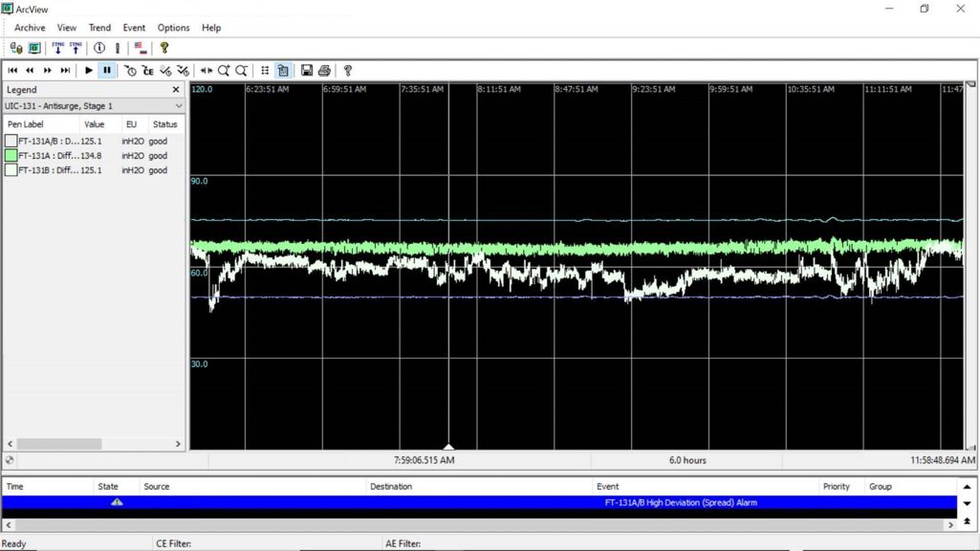Click the white triangle time cursor marker
Screen dimensions: 980x551
click(x=448, y=447)
